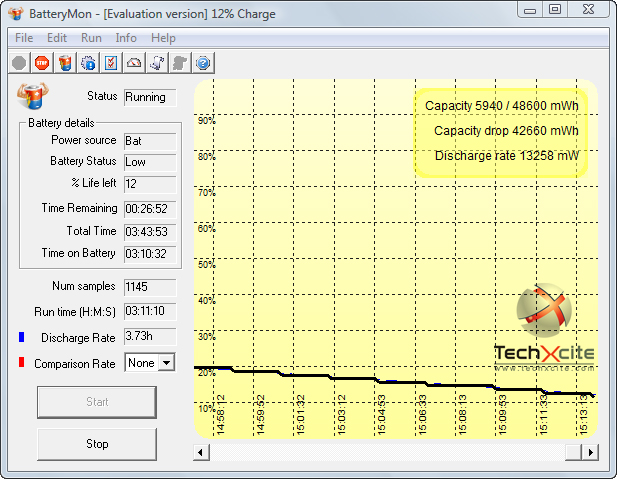
Task: Click the chart scrollbar right arrow
Action: (x=591, y=452)
